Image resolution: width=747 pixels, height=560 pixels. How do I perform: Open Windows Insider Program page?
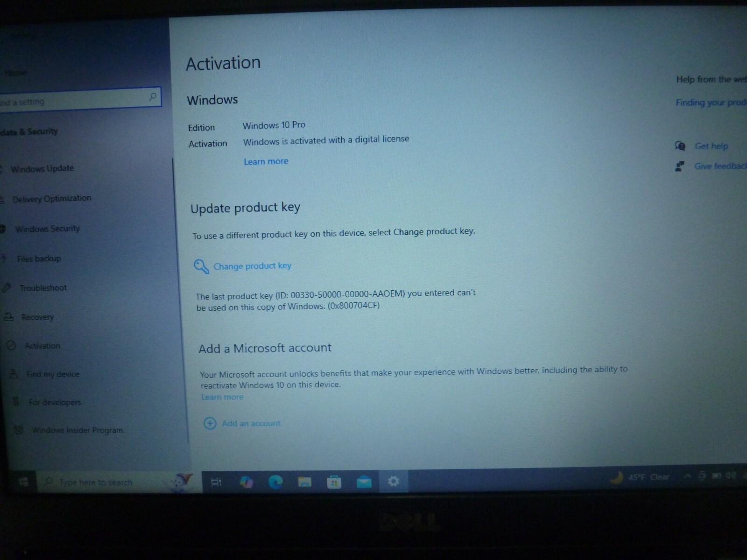(x=78, y=430)
